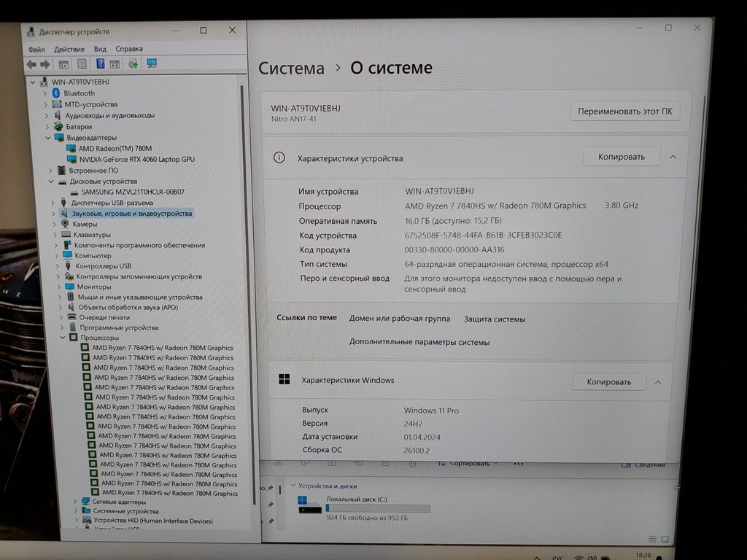747x560 pixels.
Task: Select the AMD Radeon(TM) 780M adapter
Action: click(x=115, y=149)
